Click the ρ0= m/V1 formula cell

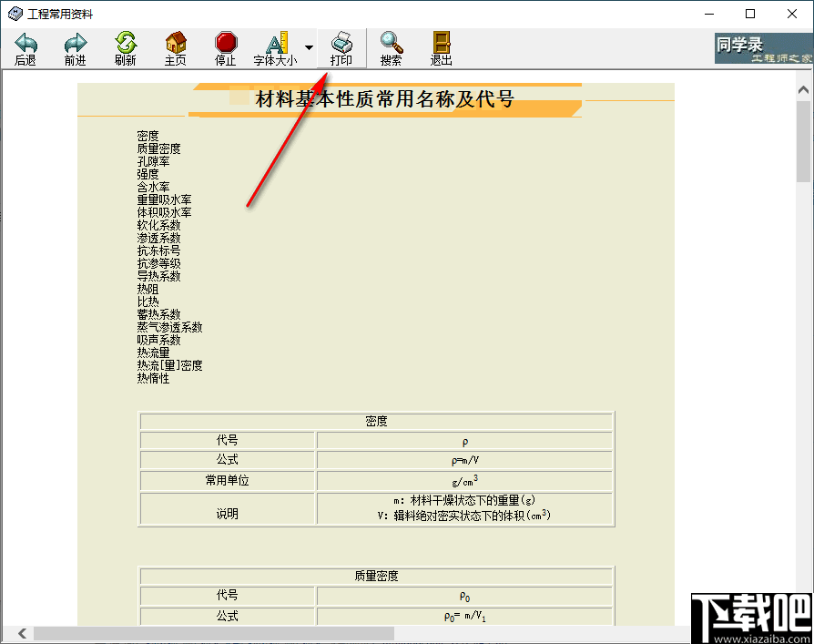(x=464, y=616)
